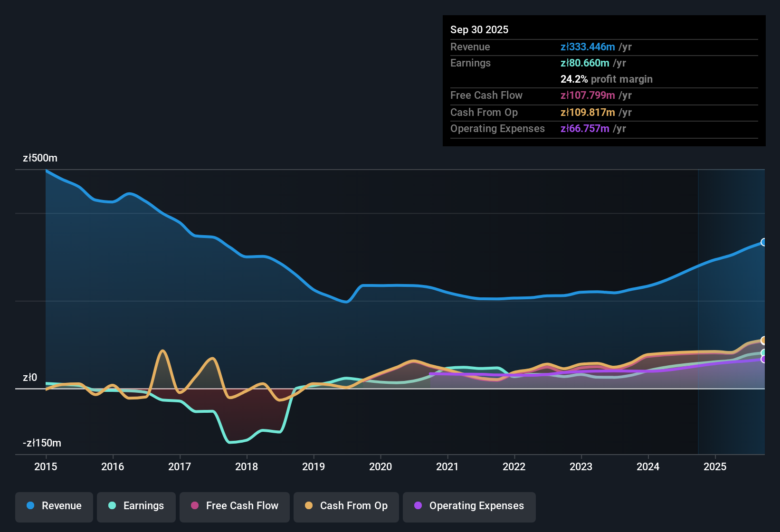This screenshot has height=532, width=780.
Task: Expand the Cash From Op legend entry
Action: coord(346,506)
